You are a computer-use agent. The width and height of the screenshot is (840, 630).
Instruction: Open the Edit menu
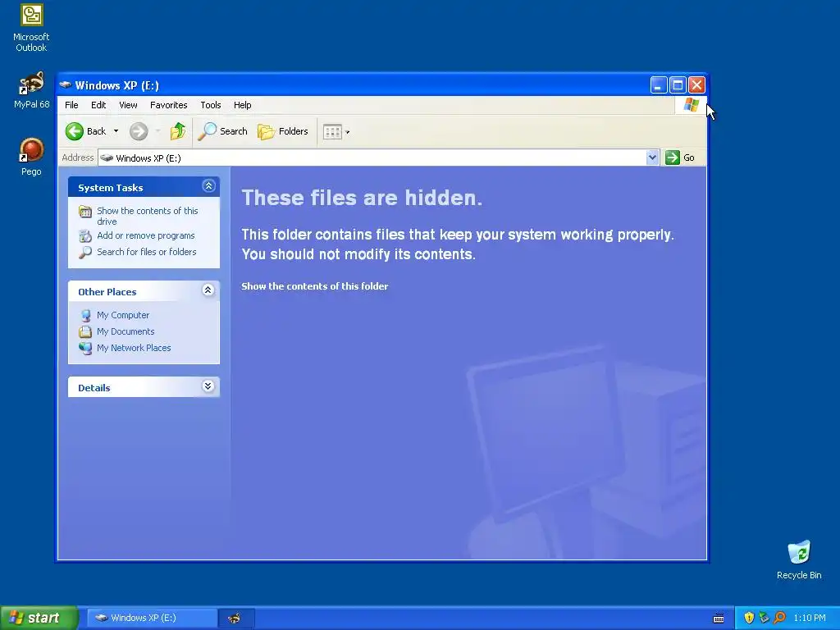click(x=98, y=105)
